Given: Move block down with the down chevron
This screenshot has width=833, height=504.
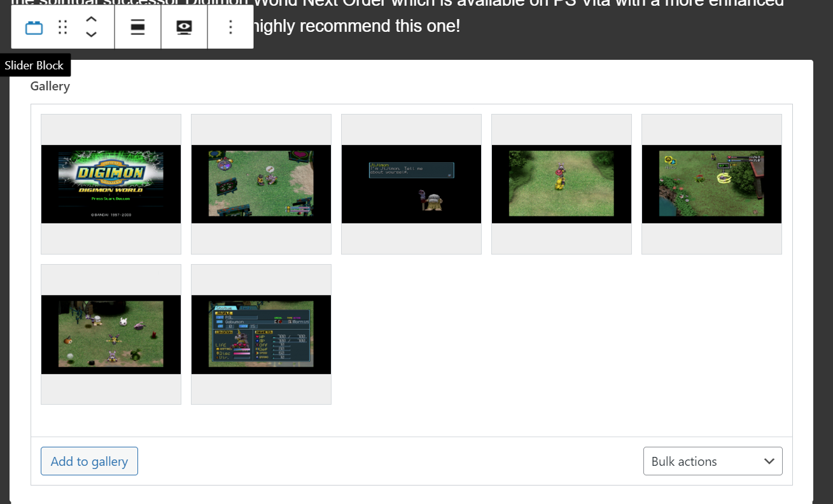Looking at the screenshot, I should [91, 34].
